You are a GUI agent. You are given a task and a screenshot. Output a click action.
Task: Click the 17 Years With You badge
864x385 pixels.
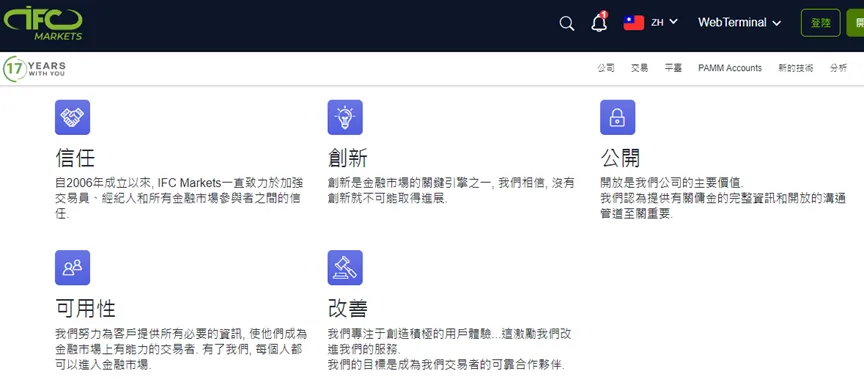pos(34,69)
